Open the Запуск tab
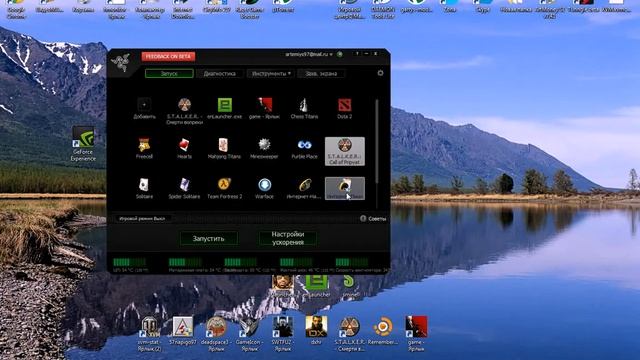 tap(169, 73)
